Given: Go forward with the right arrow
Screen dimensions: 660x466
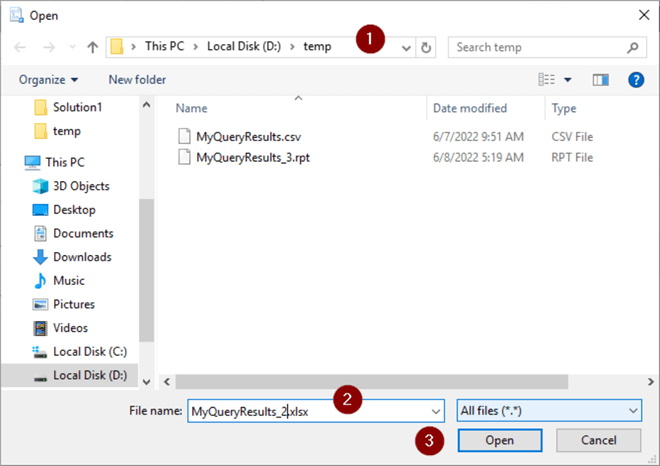Looking at the screenshot, I should (49, 47).
